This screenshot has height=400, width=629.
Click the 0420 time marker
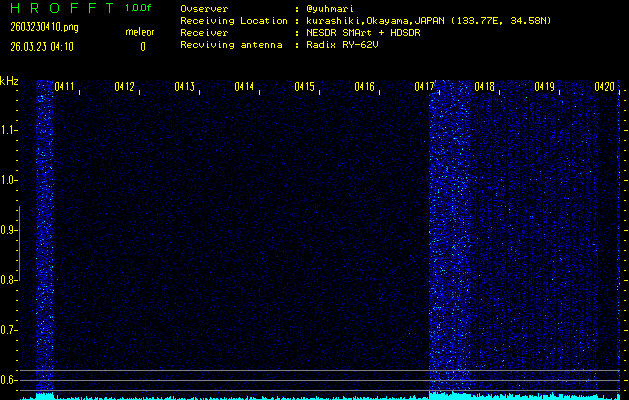tap(604, 87)
